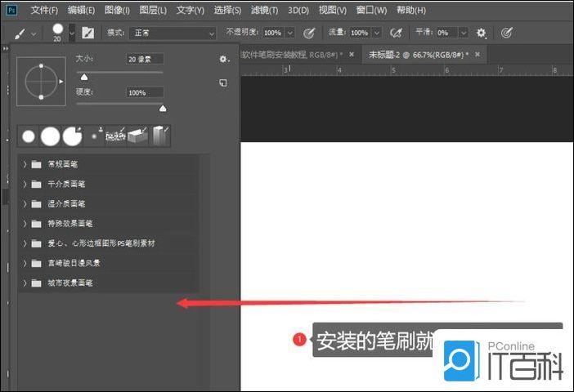This screenshot has width=574, height=392.
Task: Click the 硬度 hardness field showing 100%
Action: pos(145,92)
